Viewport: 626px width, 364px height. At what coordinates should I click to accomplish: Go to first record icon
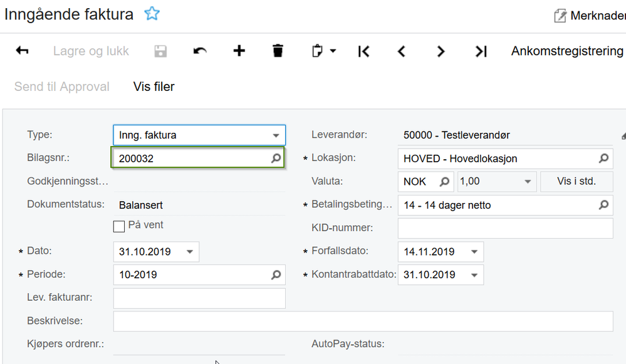click(x=363, y=51)
